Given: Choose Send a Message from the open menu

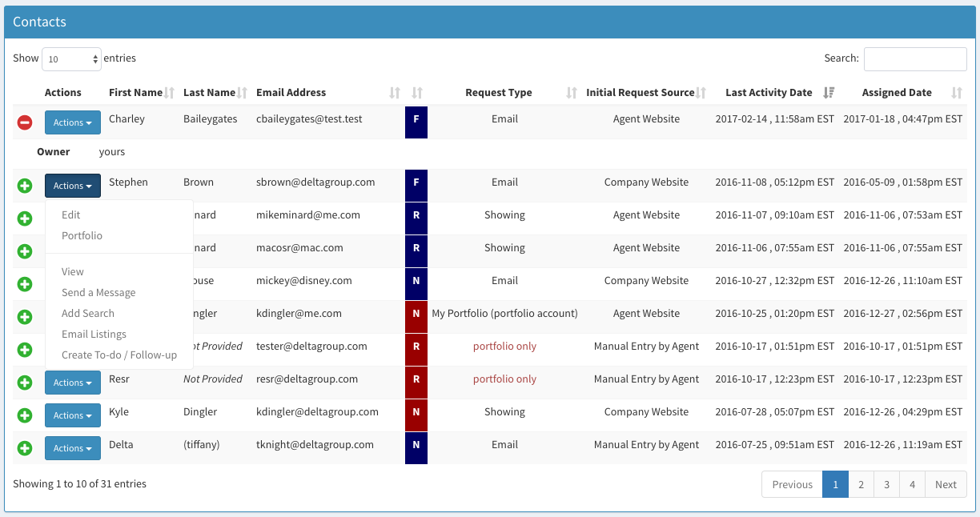Looking at the screenshot, I should pyautogui.click(x=98, y=292).
